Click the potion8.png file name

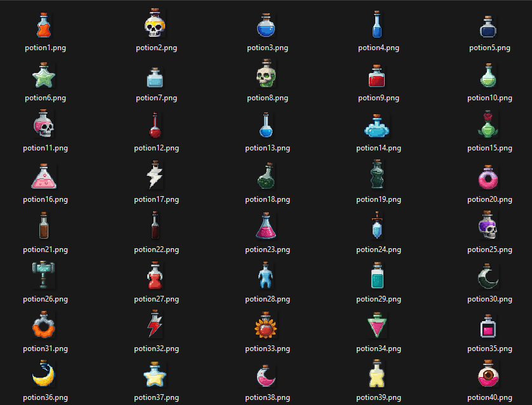click(267, 98)
